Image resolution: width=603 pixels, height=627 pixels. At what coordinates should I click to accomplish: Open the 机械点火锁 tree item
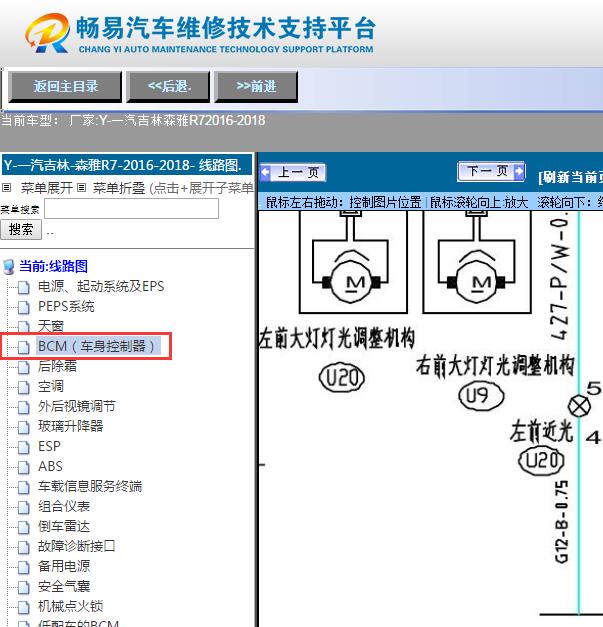(x=70, y=606)
